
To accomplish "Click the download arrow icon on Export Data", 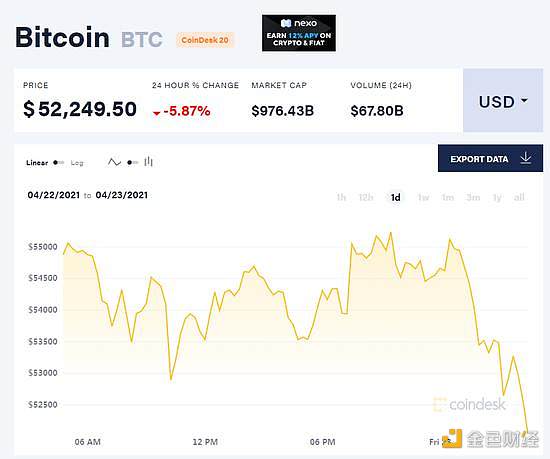I will click(525, 158).
